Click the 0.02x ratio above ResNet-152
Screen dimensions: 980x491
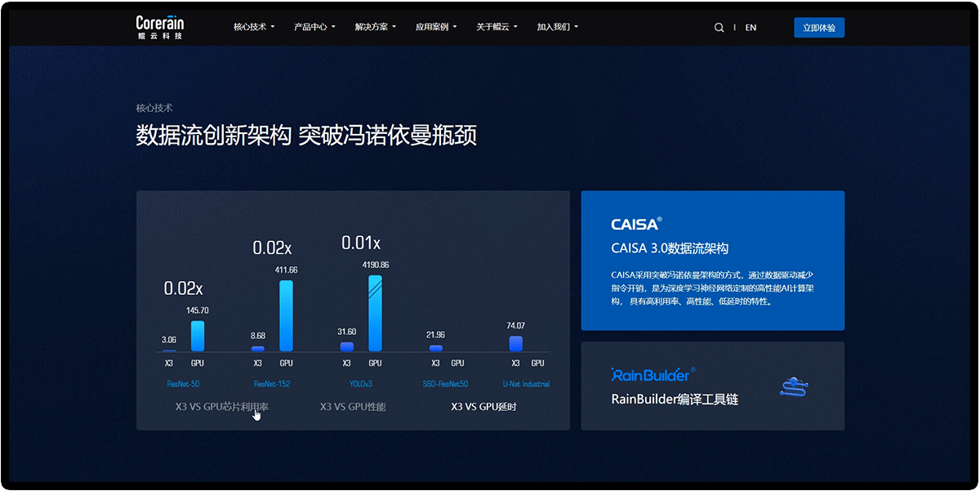(x=272, y=247)
